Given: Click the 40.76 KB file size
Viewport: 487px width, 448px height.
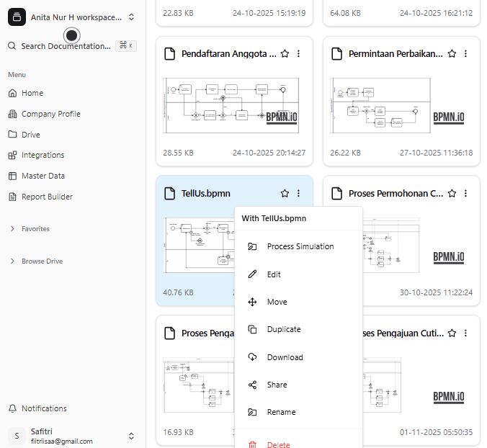Looking at the screenshot, I should tap(178, 292).
